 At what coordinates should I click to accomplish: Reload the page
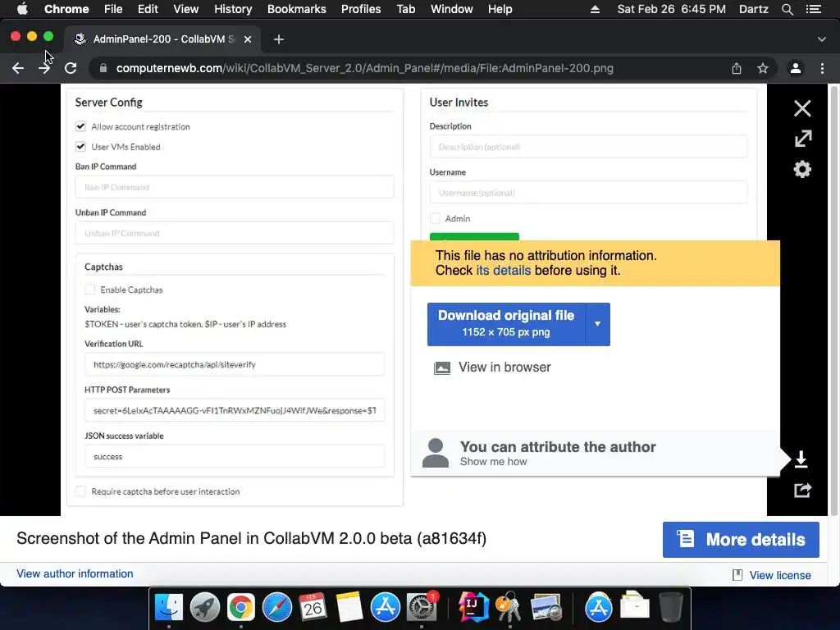[71, 68]
